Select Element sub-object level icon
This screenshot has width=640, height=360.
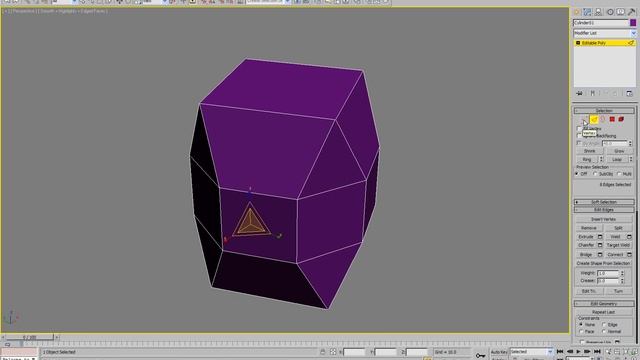point(621,119)
